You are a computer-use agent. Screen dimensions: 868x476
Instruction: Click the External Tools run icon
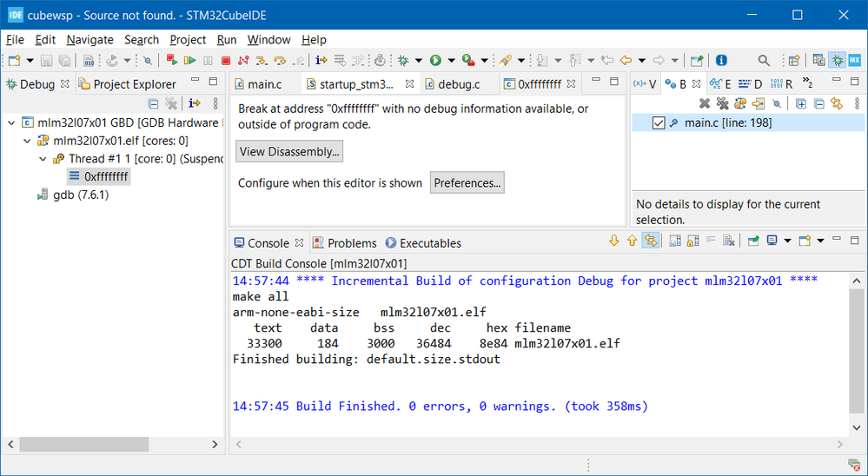[468, 60]
